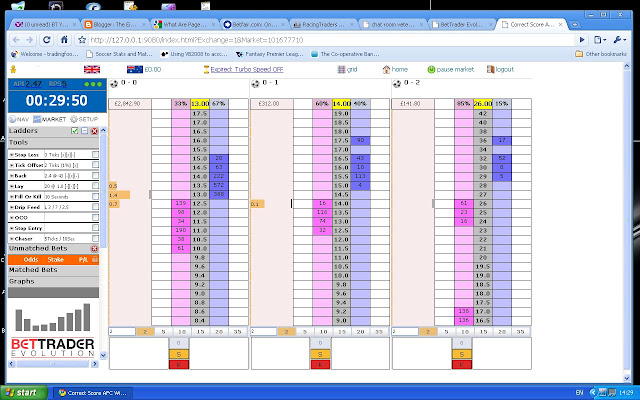Click the green pause market icon
The image size is (640, 400).
click(x=431, y=69)
